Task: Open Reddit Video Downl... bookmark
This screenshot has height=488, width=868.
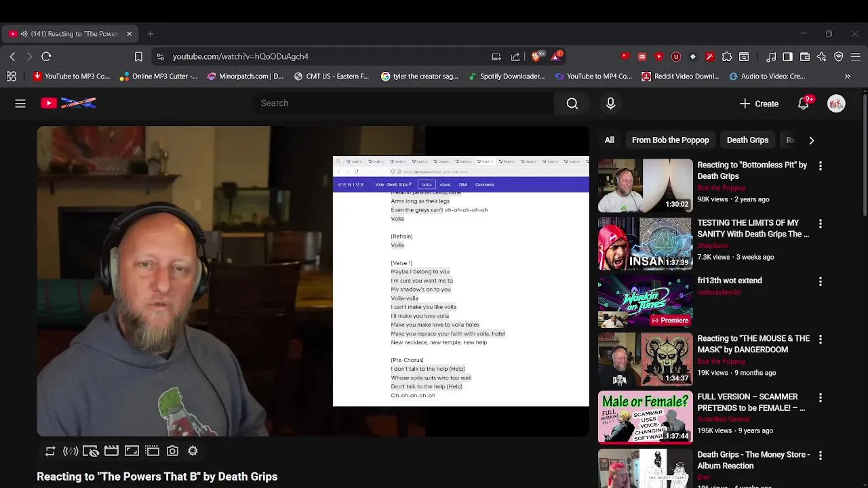Action: (680, 77)
